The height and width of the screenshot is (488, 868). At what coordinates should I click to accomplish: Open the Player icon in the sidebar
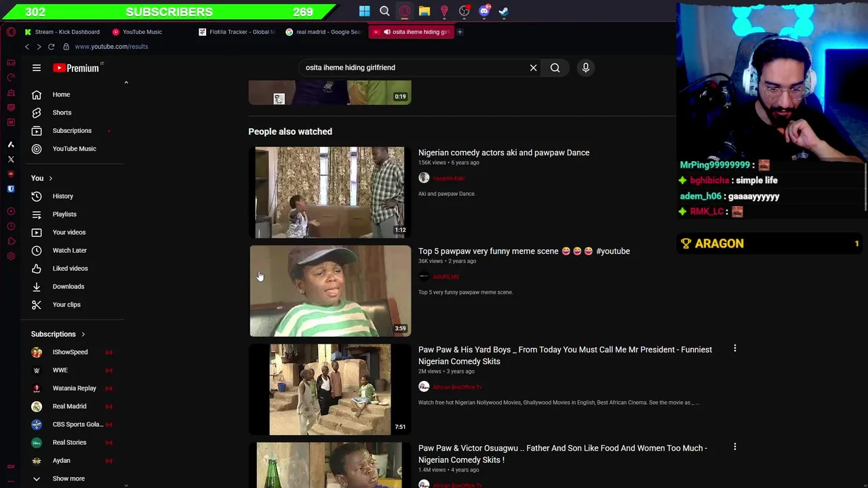(x=11, y=211)
